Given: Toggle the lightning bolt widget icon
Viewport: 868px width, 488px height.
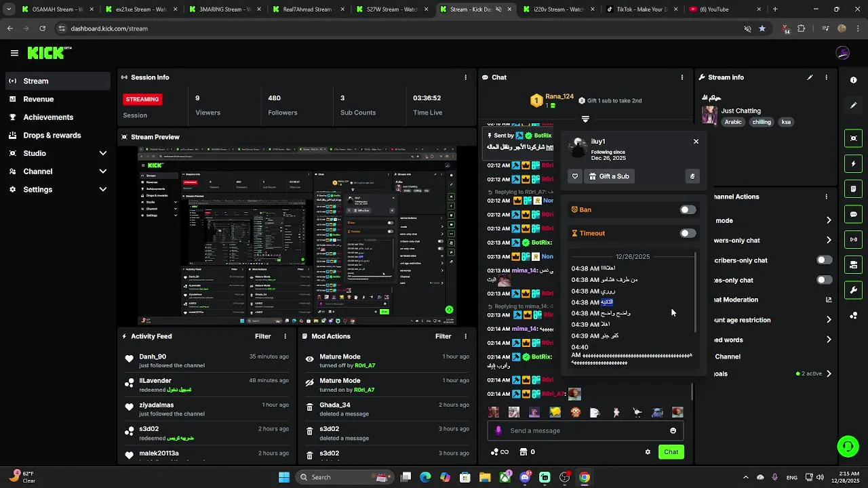Looking at the screenshot, I should (853, 163).
